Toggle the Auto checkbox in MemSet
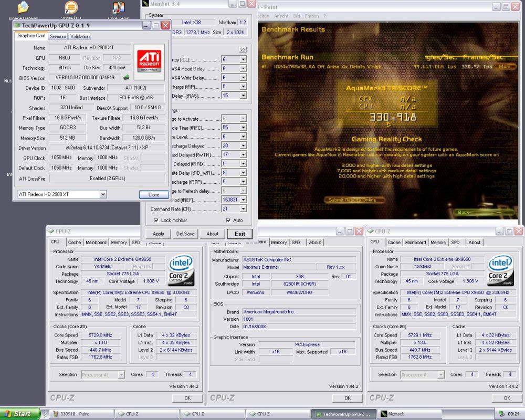Screen dimensions: 525x420 [x=228, y=220]
